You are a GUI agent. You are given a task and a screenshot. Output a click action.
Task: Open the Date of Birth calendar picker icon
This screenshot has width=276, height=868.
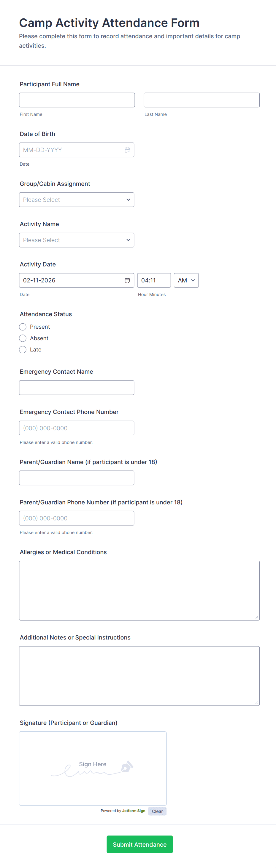(x=127, y=150)
